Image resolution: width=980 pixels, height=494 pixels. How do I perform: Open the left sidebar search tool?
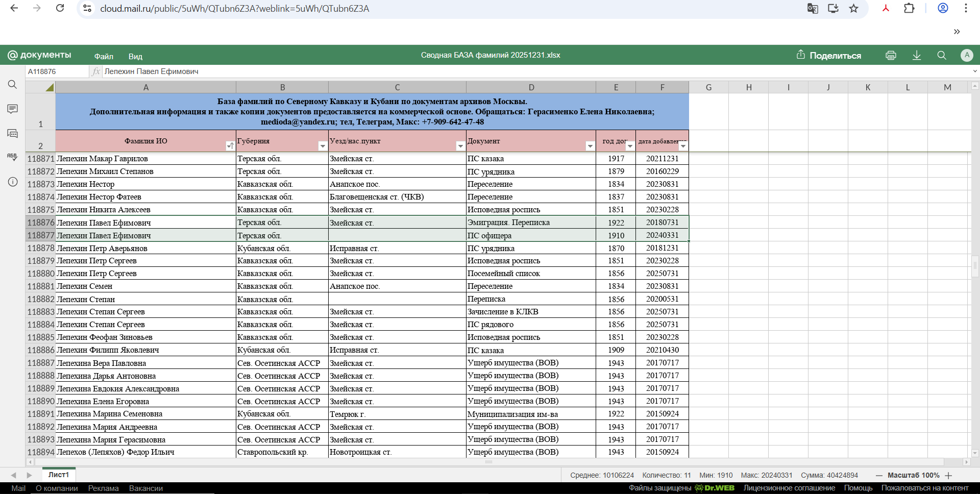[x=13, y=85]
